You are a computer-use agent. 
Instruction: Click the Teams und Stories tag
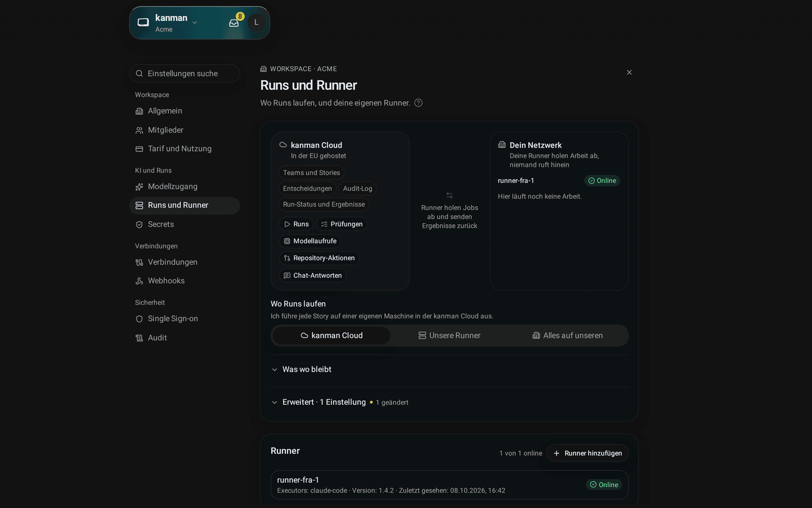pos(311,173)
